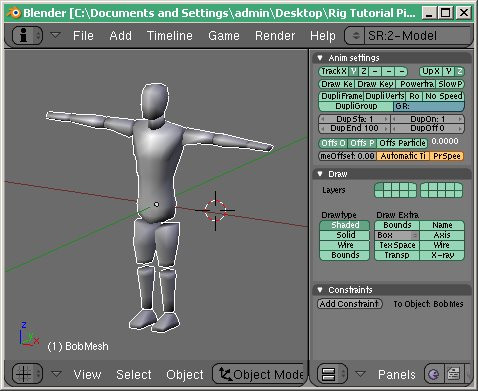Enable Transp under Draw Extra

[x=397, y=255]
